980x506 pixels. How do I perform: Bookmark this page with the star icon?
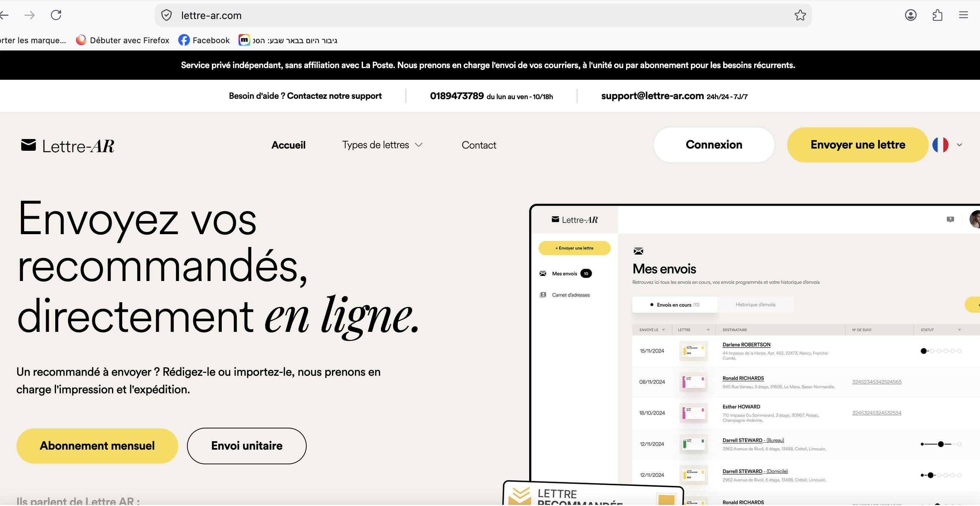[800, 15]
